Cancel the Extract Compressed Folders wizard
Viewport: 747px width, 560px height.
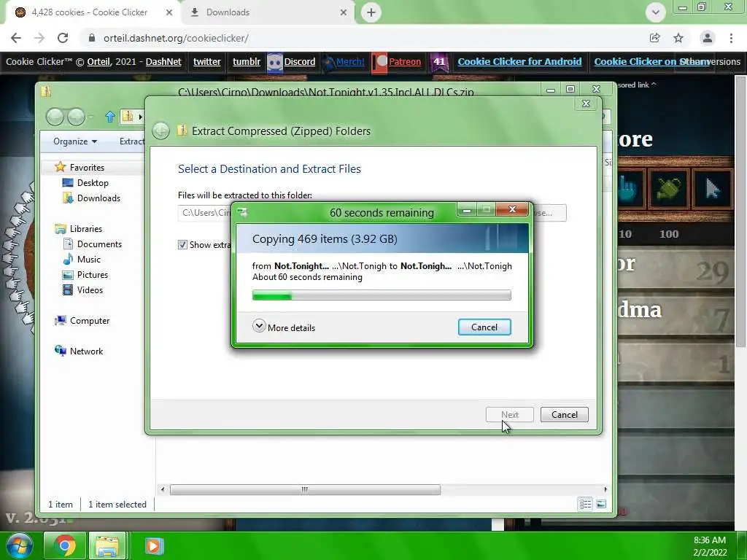[564, 414]
